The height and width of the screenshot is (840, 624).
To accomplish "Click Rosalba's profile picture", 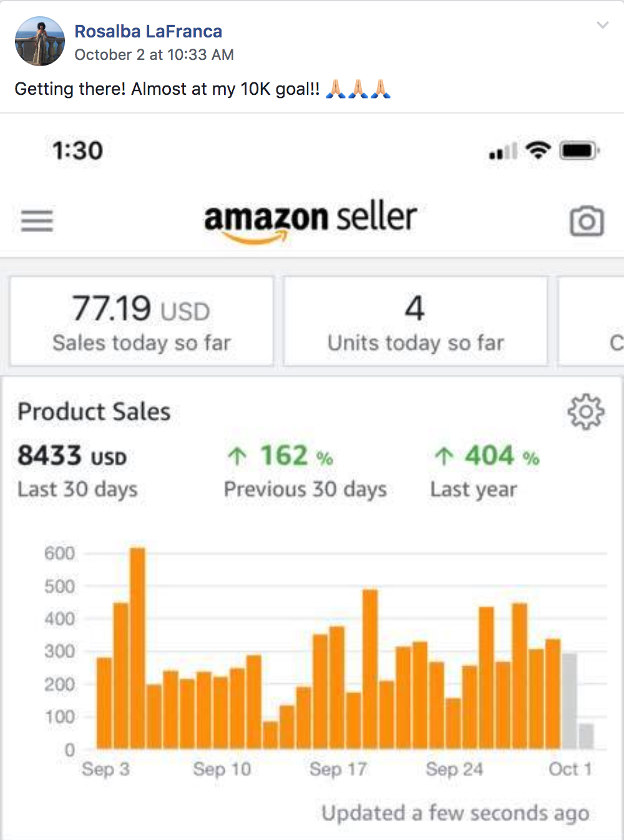I will coord(40,41).
